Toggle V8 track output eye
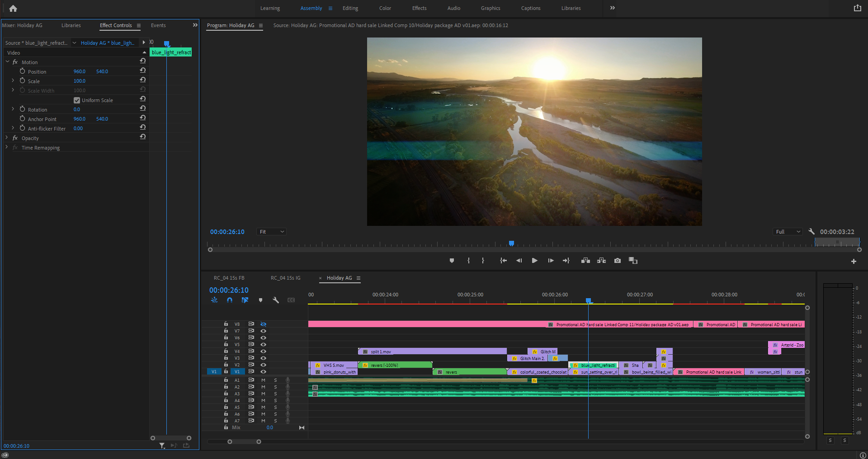The height and width of the screenshot is (459, 868). [x=264, y=324]
